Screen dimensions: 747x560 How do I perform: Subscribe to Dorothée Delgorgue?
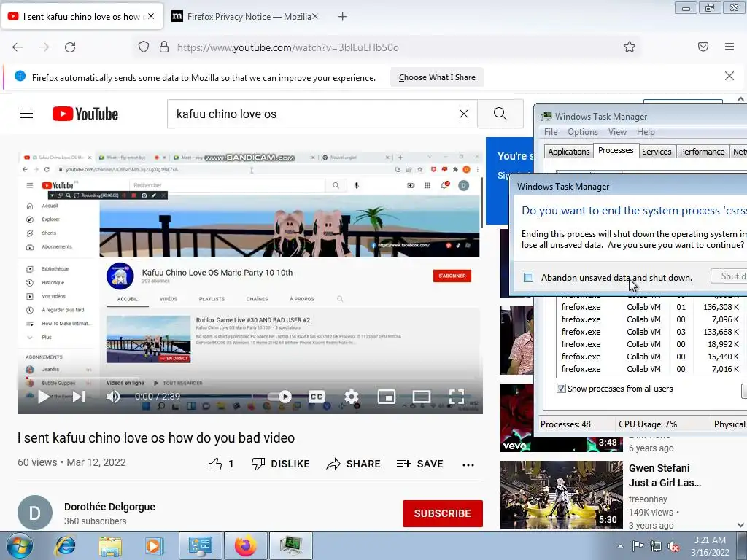coord(443,513)
